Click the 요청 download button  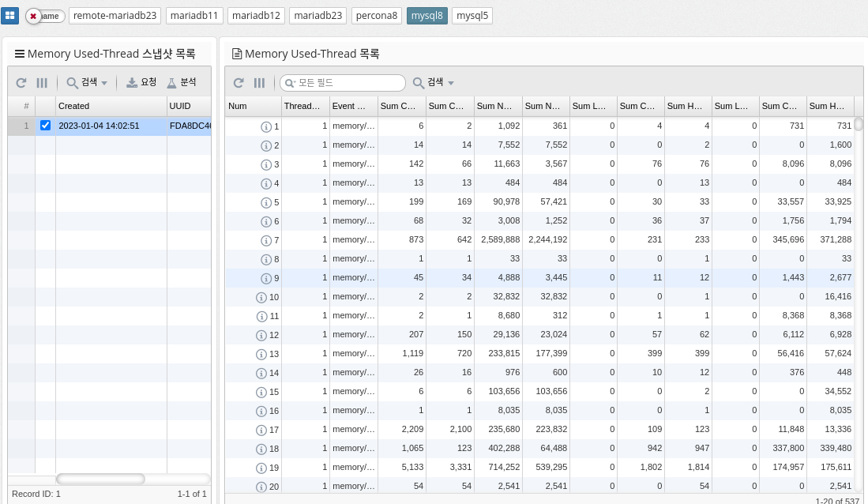(141, 83)
